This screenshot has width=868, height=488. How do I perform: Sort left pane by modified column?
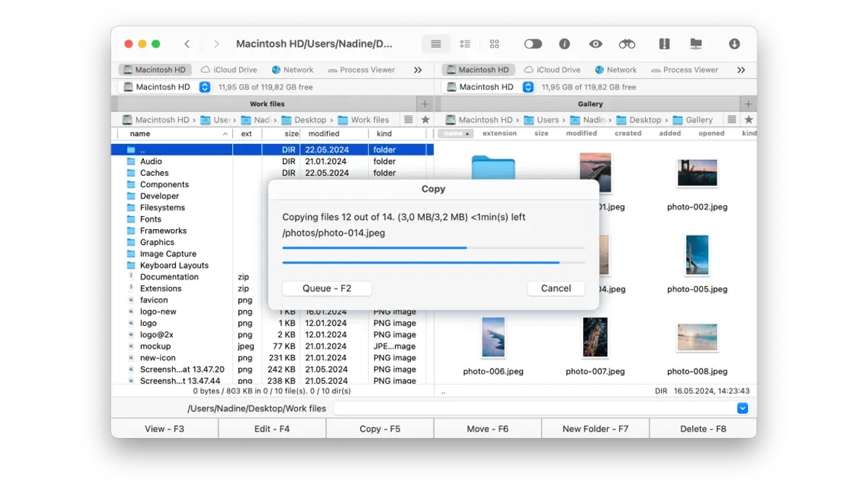[x=335, y=134]
